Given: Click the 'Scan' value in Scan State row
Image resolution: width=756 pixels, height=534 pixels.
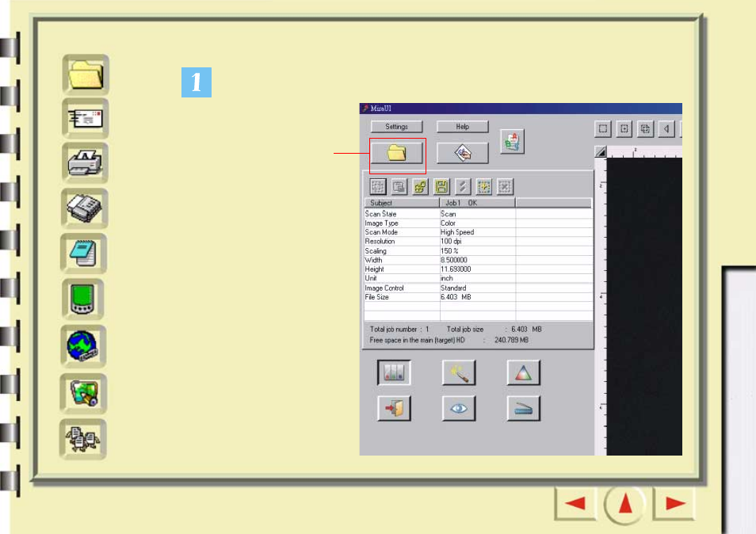Looking at the screenshot, I should 448,214.
